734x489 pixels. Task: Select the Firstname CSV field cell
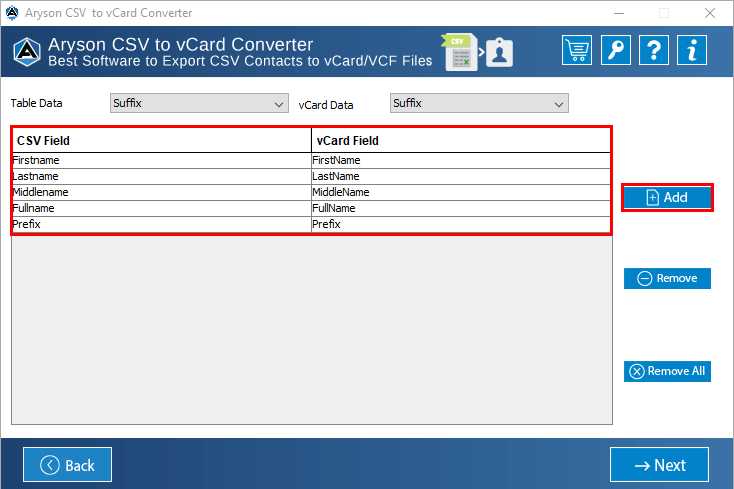[161, 161]
